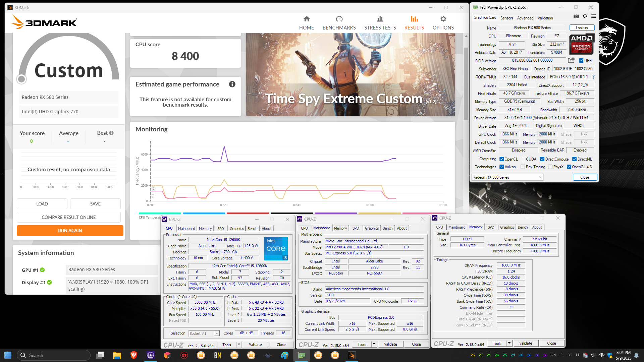Click the Time Spy Extreme Custom banner image
The width and height of the screenshot is (644, 362).
point(351,74)
